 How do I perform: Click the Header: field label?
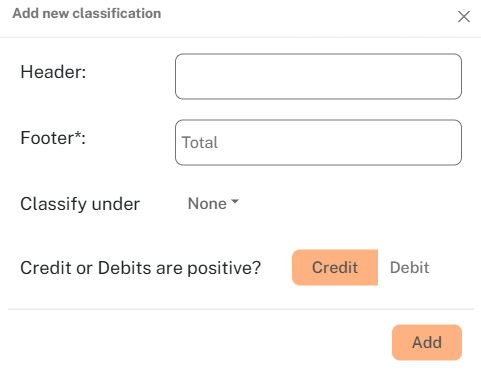(x=53, y=72)
